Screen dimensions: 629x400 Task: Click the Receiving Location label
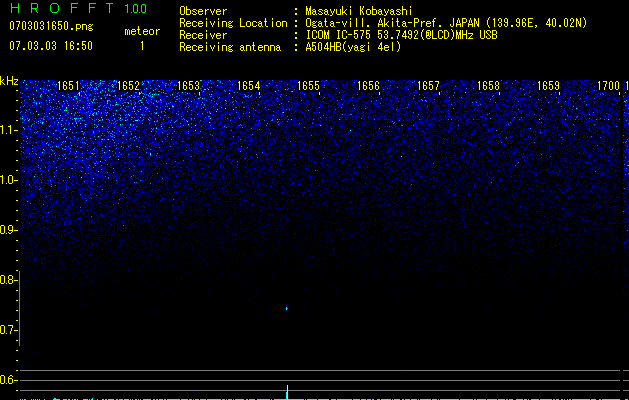233,23
